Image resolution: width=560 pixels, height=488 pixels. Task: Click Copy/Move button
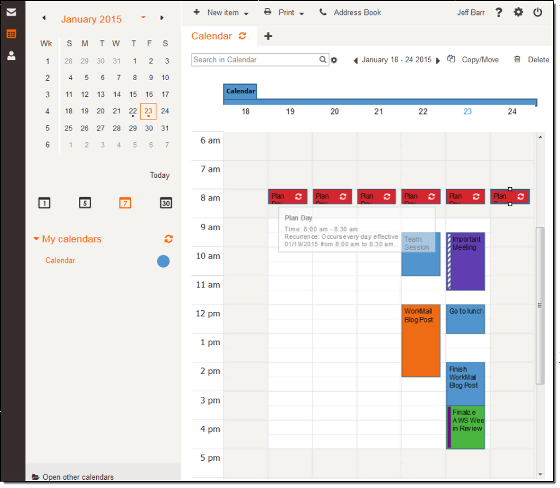click(x=473, y=60)
